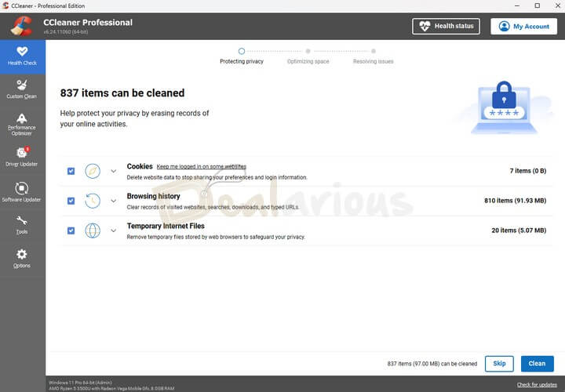This screenshot has height=392, width=565.
Task: Click the Protecting privacy progress circle
Action: (x=242, y=51)
